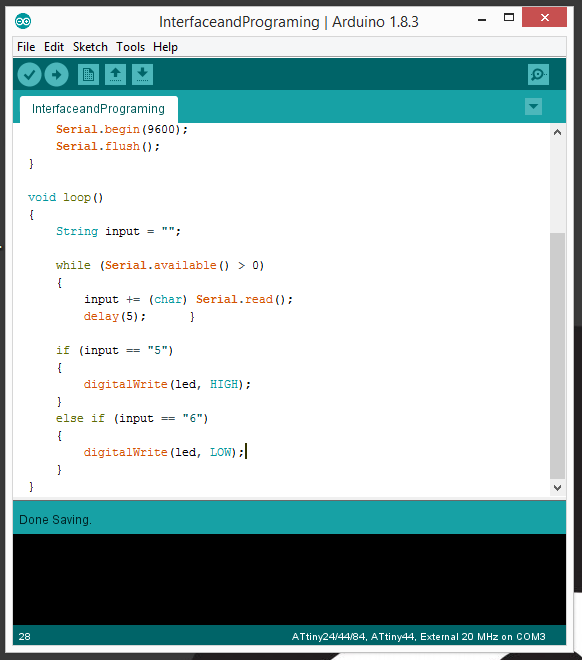Viewport: 582px width, 660px height.
Task: Click the 'digitalWrite(led, LOW);' line
Action: coord(164,452)
